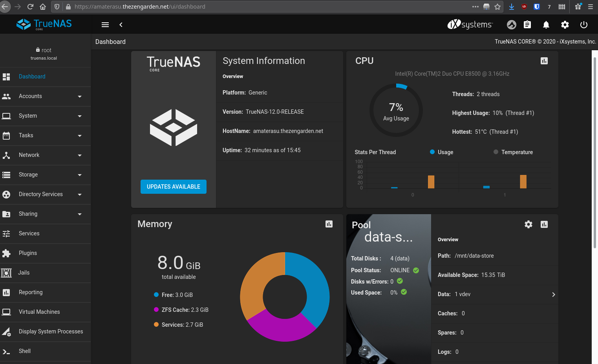Image resolution: width=598 pixels, height=364 pixels.
Task: Open CPU reports chart icon
Action: coord(544,61)
